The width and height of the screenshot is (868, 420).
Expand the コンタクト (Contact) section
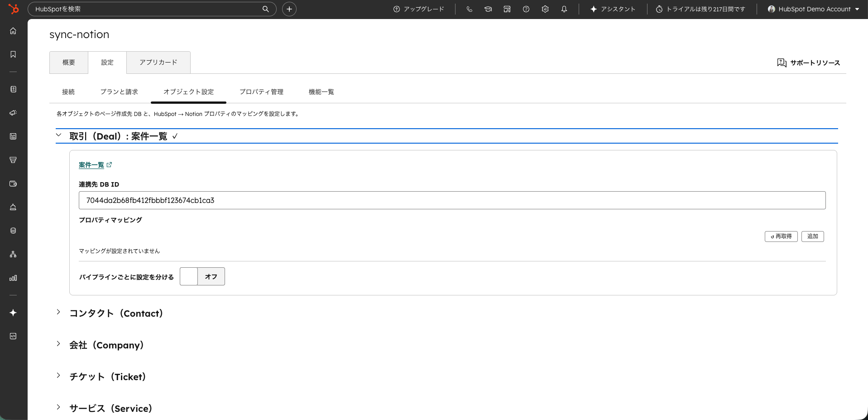(x=58, y=312)
